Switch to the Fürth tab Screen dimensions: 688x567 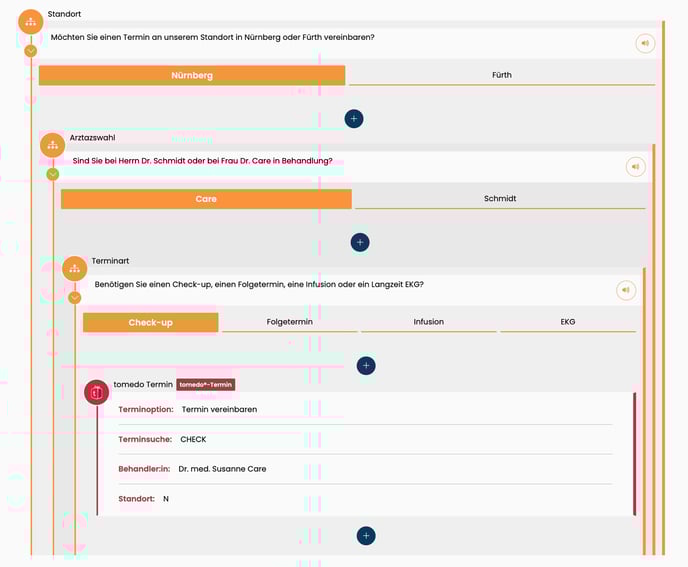coord(502,75)
